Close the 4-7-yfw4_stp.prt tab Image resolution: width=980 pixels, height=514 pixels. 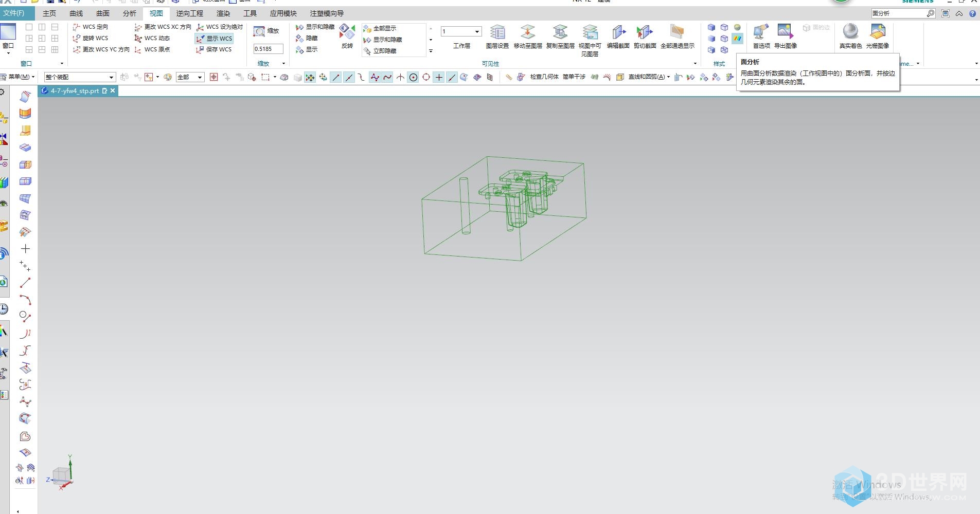pyautogui.click(x=113, y=90)
